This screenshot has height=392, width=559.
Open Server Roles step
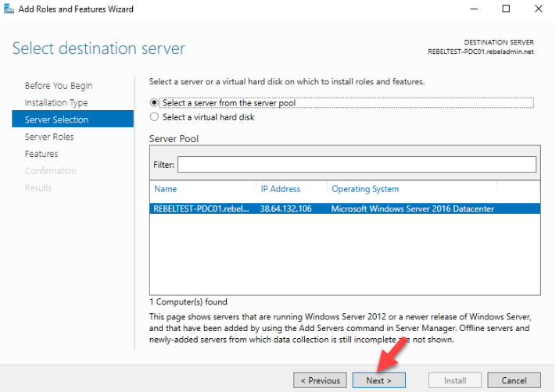coord(49,137)
